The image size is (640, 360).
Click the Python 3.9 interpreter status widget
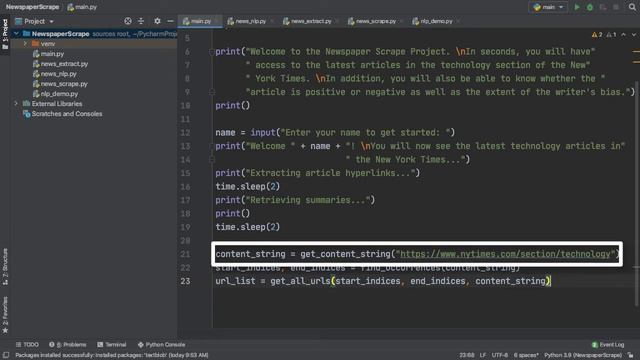pyautogui.click(x=582, y=355)
